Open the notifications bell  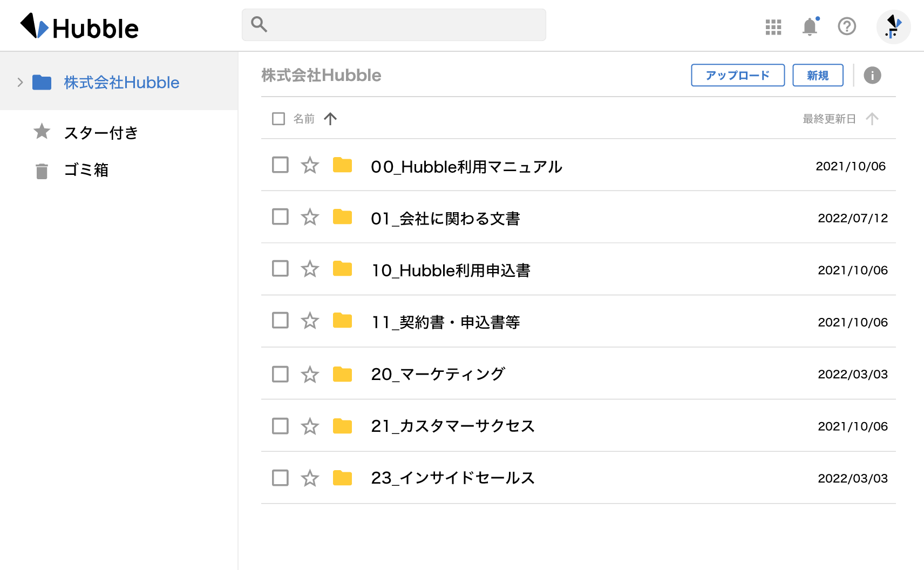point(810,26)
